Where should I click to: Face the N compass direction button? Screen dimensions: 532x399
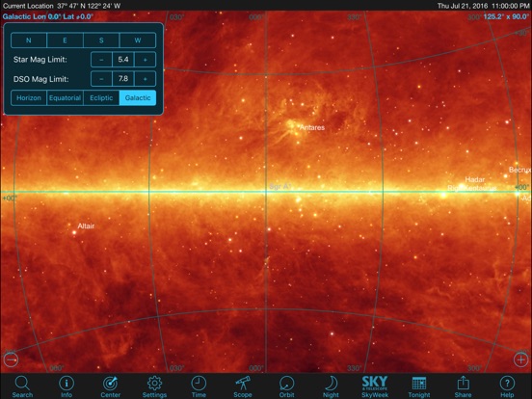(x=29, y=40)
